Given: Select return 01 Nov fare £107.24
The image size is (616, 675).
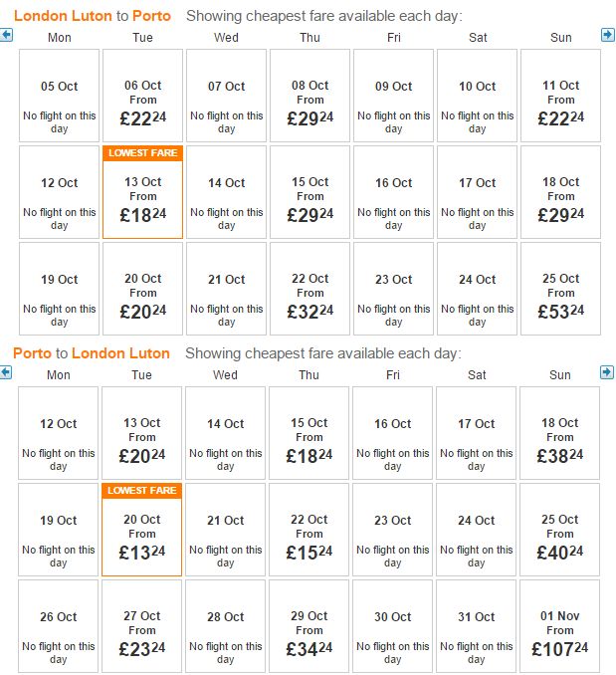Looking at the screenshot, I should [559, 626].
